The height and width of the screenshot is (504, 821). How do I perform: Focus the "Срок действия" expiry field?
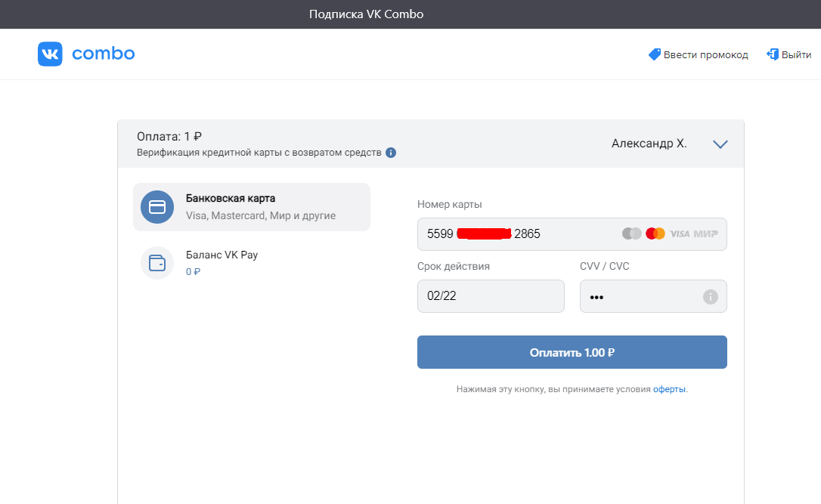click(491, 296)
